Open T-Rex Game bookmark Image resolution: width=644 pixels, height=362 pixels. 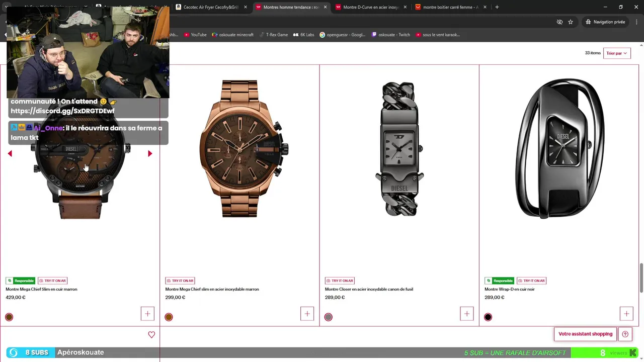273,35
